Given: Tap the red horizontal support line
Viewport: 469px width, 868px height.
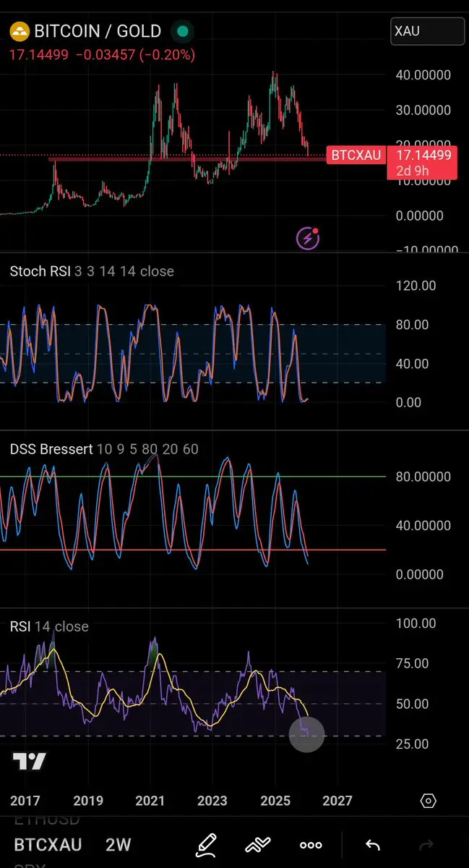Looking at the screenshot, I should 186,158.
